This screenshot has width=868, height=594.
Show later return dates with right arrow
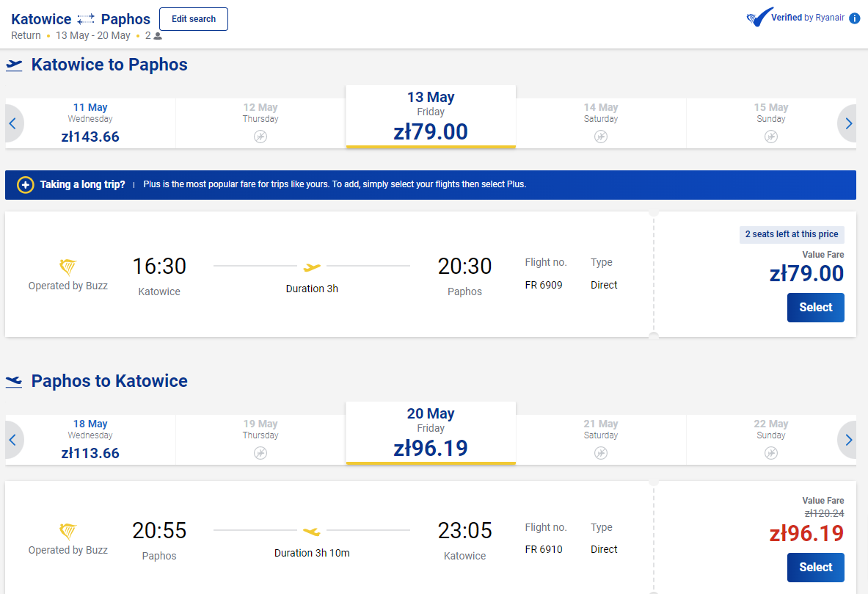coord(848,440)
